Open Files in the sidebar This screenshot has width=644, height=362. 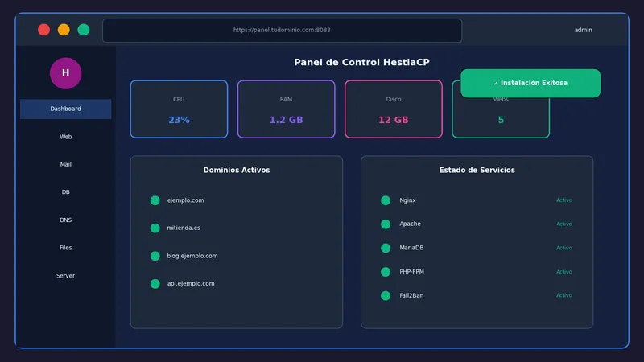(66, 248)
